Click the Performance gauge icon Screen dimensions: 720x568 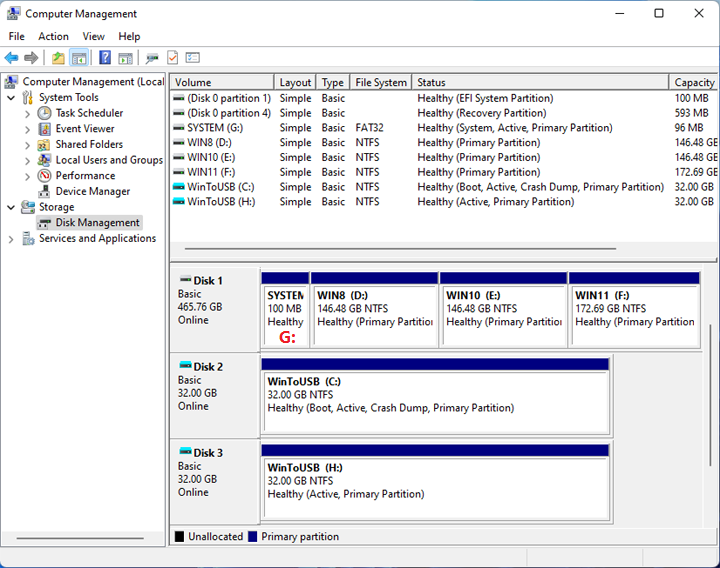pos(45,175)
